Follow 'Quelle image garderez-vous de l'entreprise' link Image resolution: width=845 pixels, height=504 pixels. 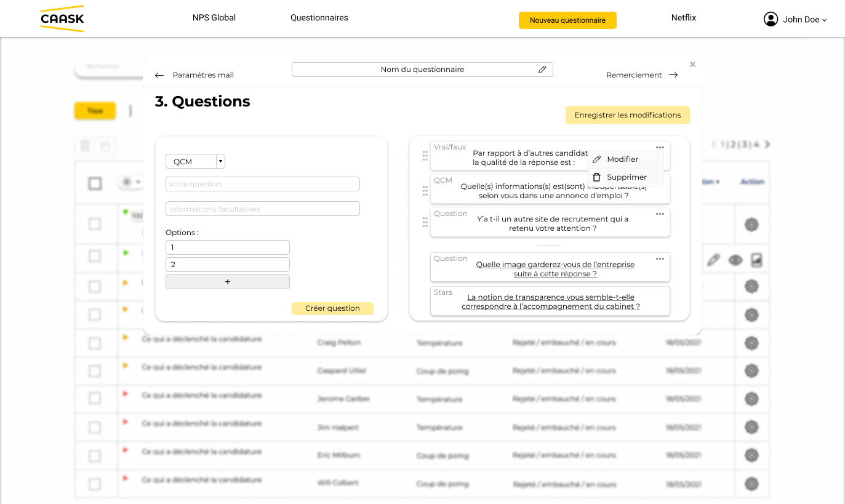(555, 269)
